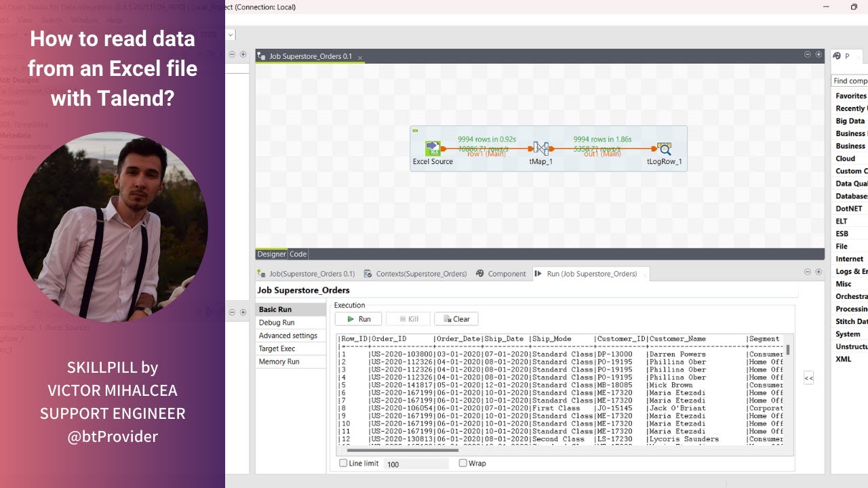The height and width of the screenshot is (488, 868).
Task: Minimize the left repository panel
Action: pyautogui.click(x=232, y=54)
